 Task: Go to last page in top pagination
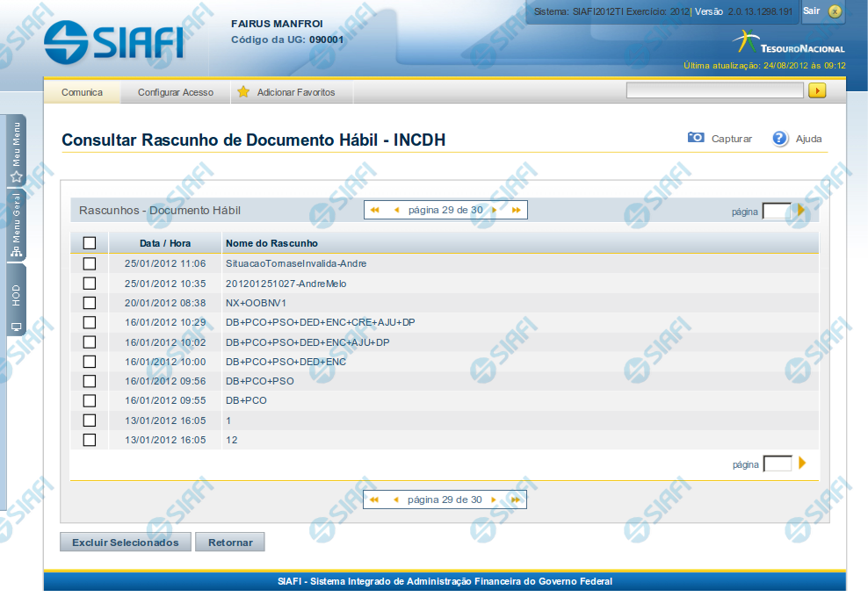click(x=517, y=211)
